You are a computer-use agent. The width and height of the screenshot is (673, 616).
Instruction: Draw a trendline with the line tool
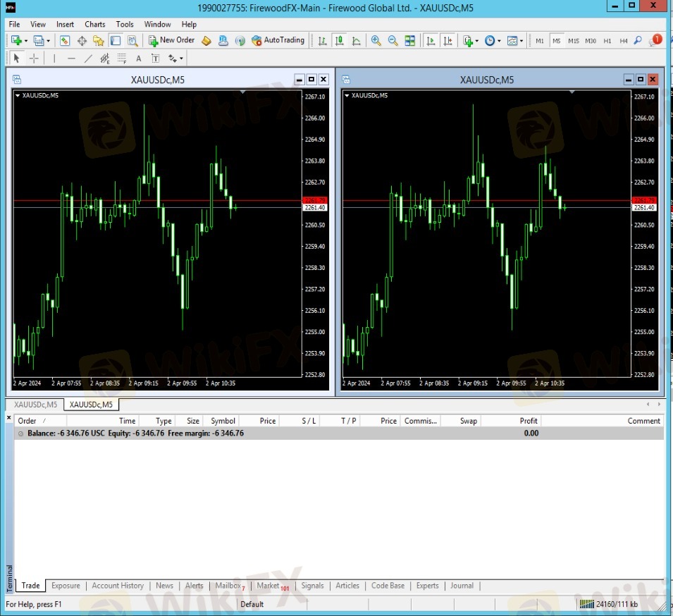click(x=88, y=58)
